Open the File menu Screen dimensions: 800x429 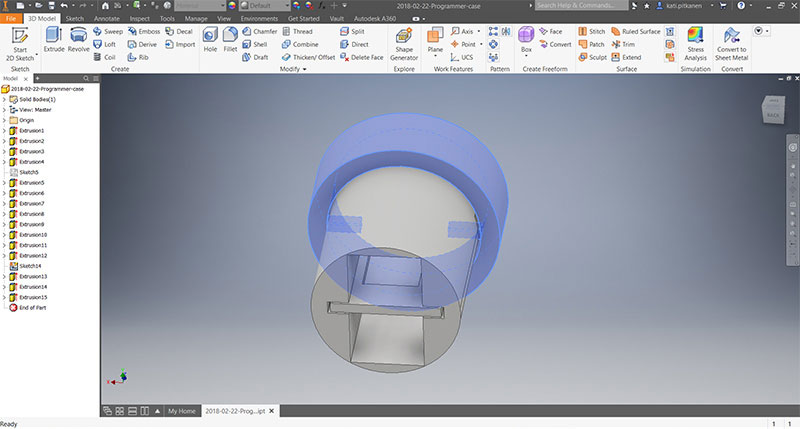pyautogui.click(x=11, y=18)
